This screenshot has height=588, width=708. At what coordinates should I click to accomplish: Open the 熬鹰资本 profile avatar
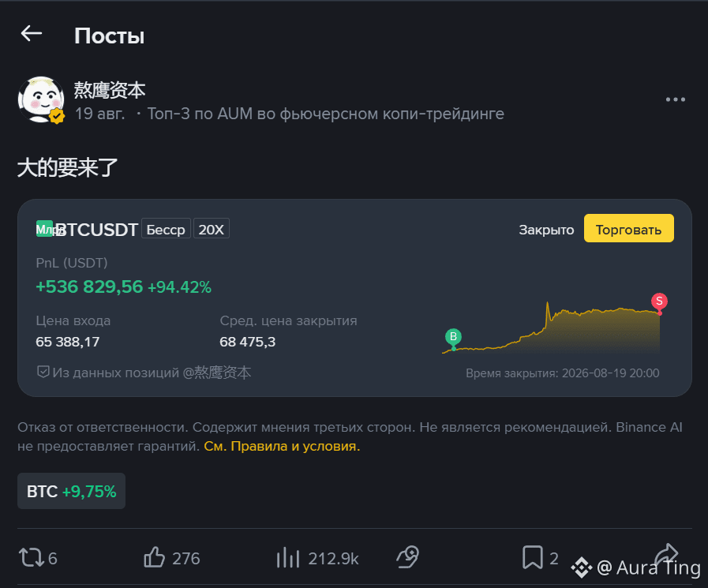pos(41,99)
